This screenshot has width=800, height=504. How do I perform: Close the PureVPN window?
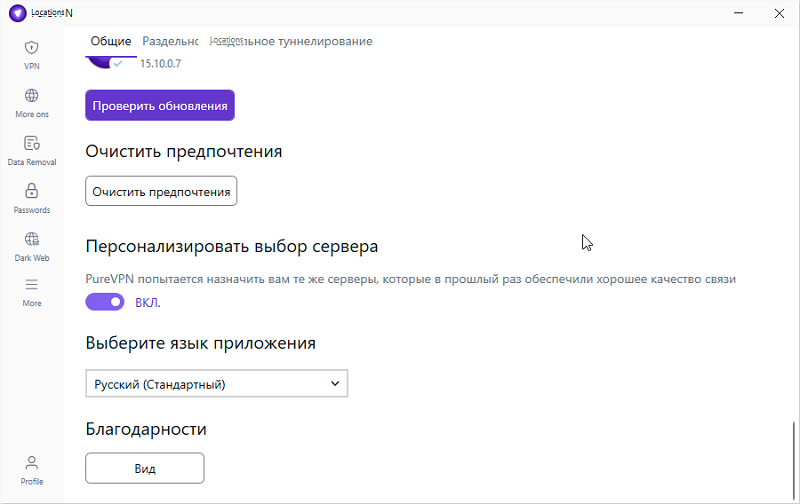[x=778, y=14]
